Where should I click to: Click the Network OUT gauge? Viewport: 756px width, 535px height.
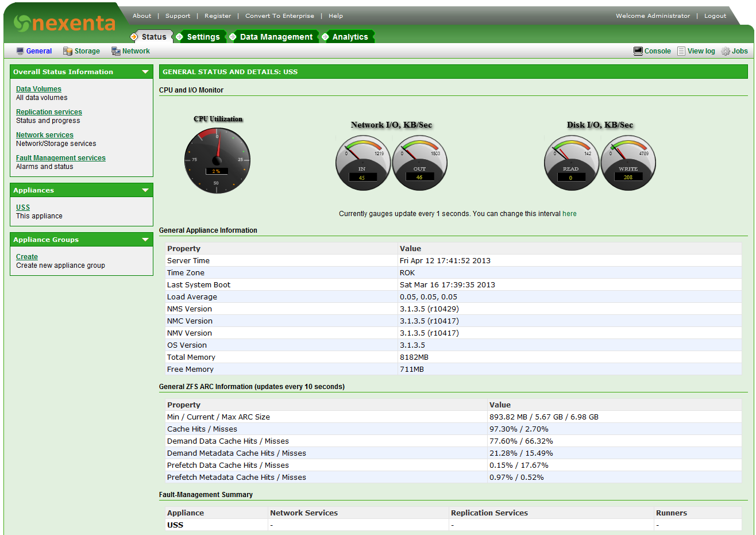click(419, 163)
